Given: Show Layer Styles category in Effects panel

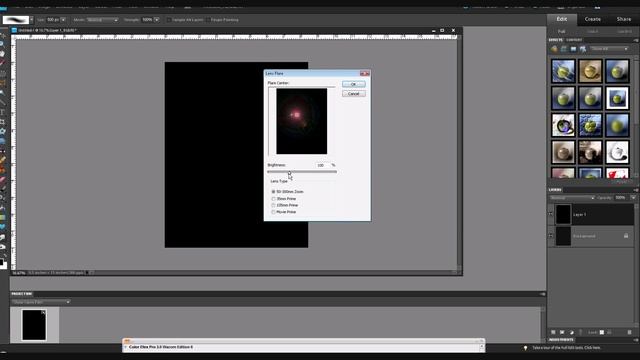Looking at the screenshot, I should 564,49.
